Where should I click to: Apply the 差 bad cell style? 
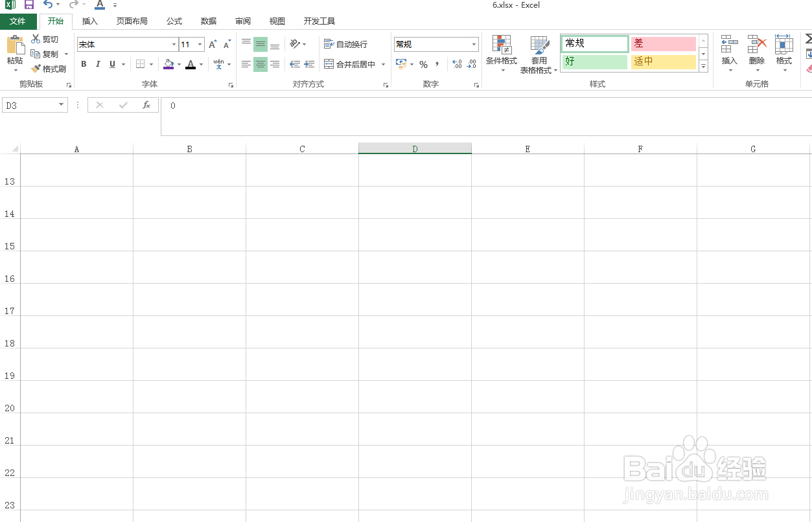(664, 43)
